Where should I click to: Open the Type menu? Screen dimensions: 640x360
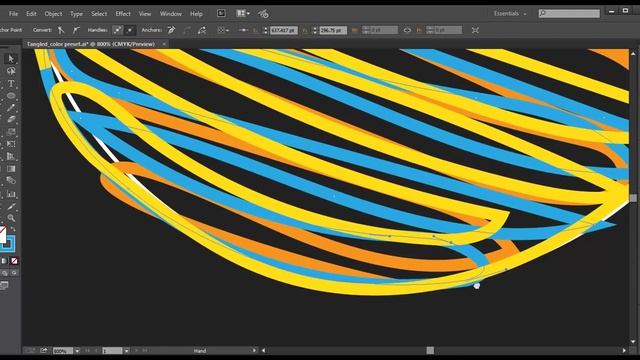point(76,14)
